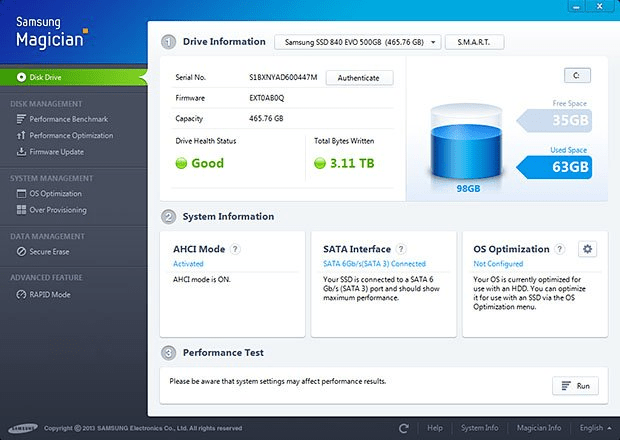Viewport: 620px width, 440px height.
Task: Click the Samsung logo in footer
Action: 23,428
